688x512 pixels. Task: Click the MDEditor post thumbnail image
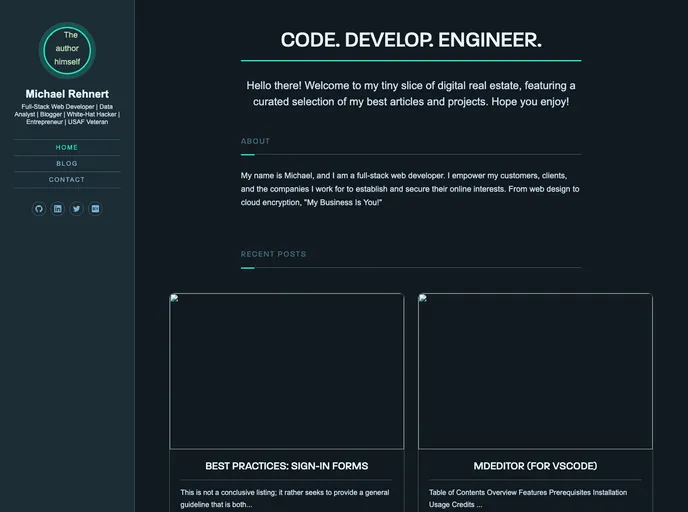(535, 371)
